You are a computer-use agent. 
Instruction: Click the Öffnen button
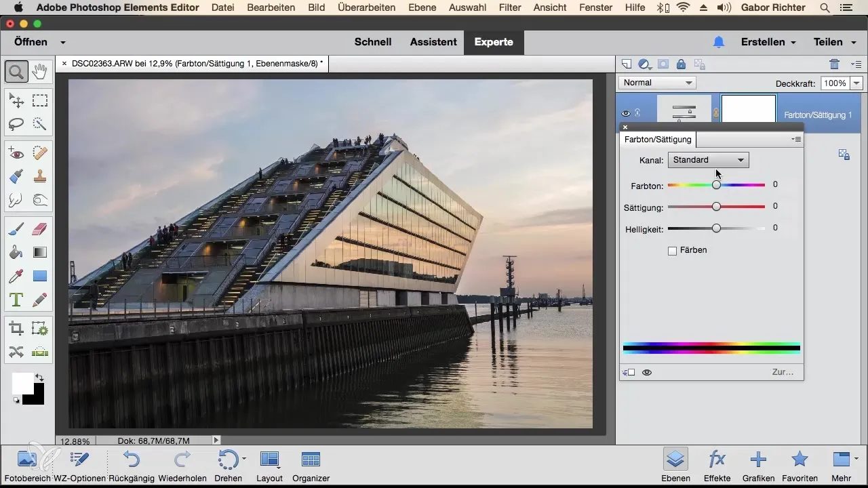[30, 42]
